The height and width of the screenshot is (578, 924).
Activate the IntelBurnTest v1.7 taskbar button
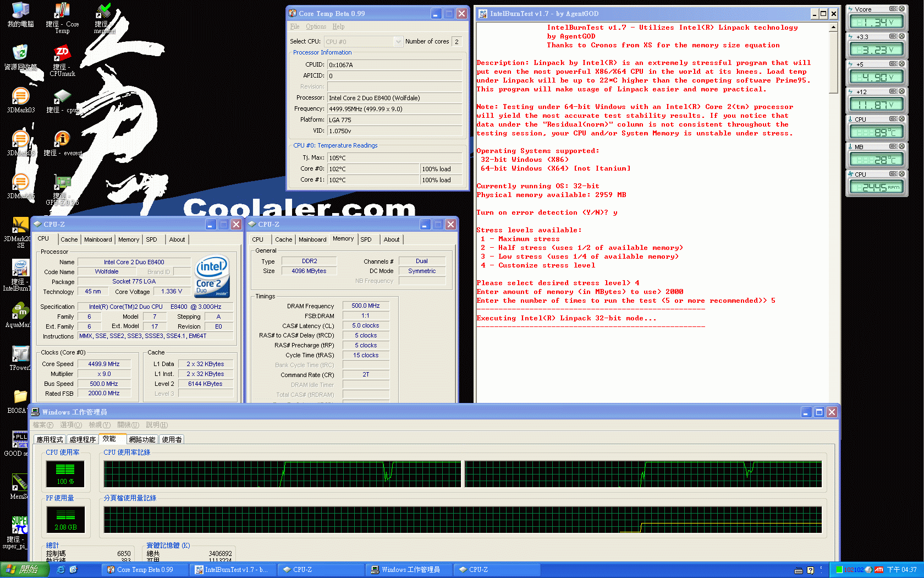coord(233,570)
